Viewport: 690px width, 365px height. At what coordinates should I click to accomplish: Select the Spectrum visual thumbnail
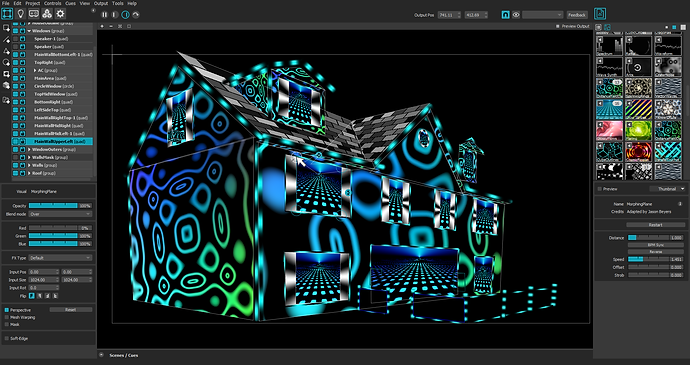tap(609, 46)
